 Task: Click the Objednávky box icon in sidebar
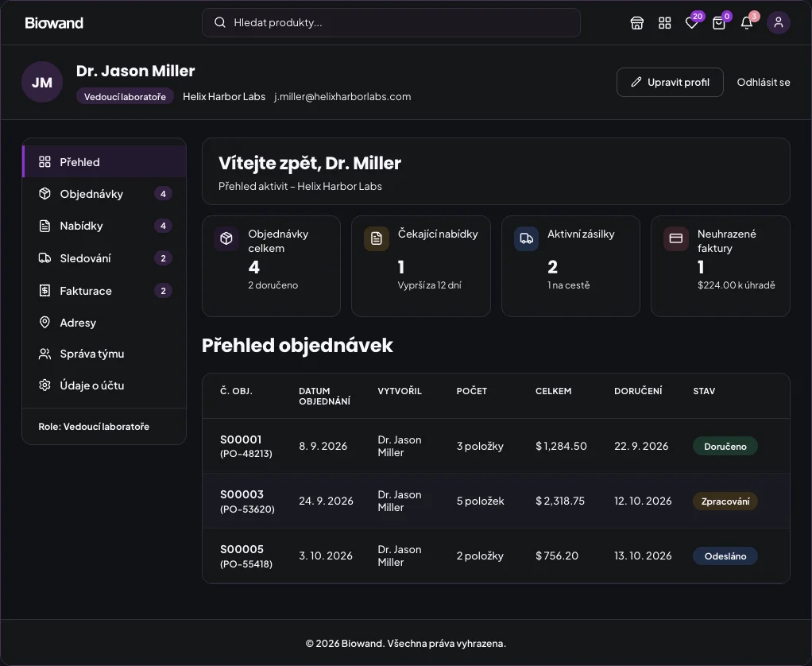point(45,194)
